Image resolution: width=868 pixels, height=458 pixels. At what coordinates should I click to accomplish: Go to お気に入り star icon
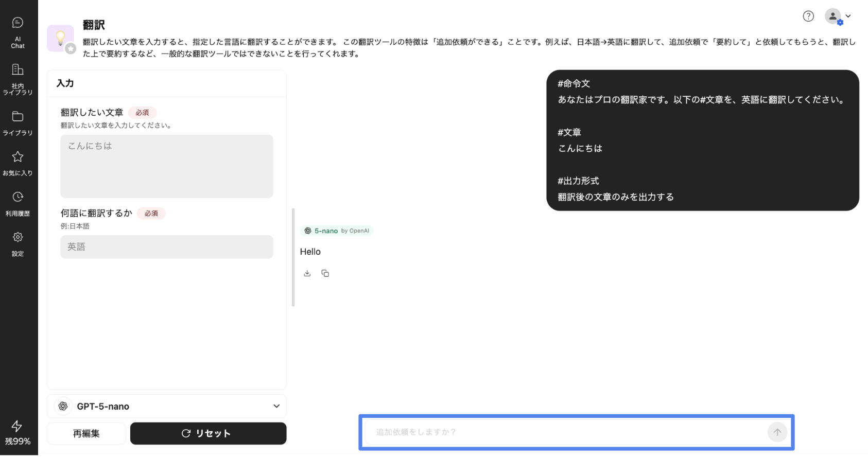coord(18,163)
